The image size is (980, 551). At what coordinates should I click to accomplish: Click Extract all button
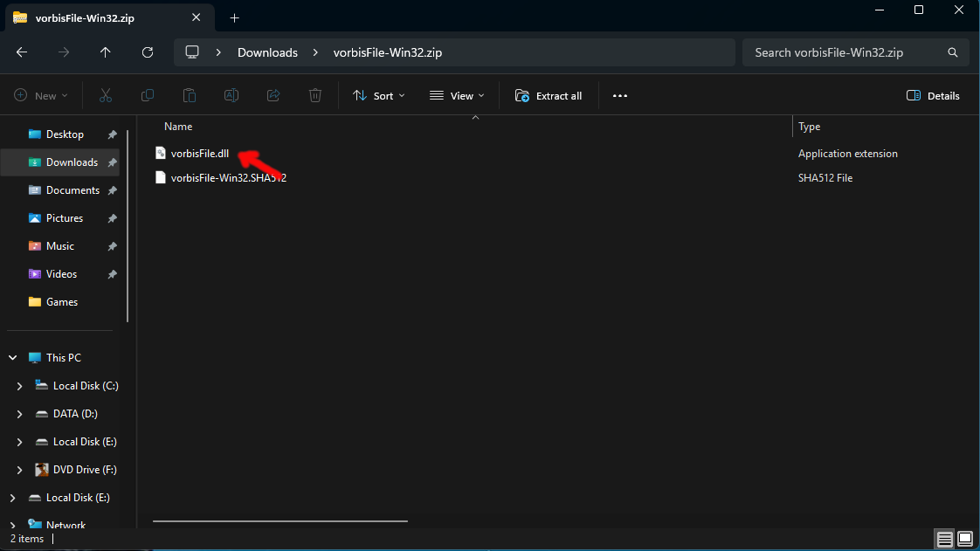pos(549,95)
